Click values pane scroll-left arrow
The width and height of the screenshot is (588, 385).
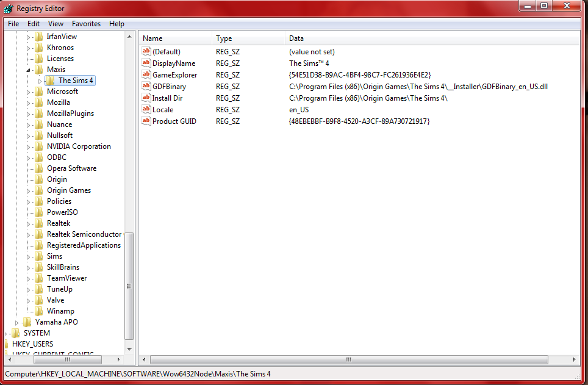tap(144, 359)
